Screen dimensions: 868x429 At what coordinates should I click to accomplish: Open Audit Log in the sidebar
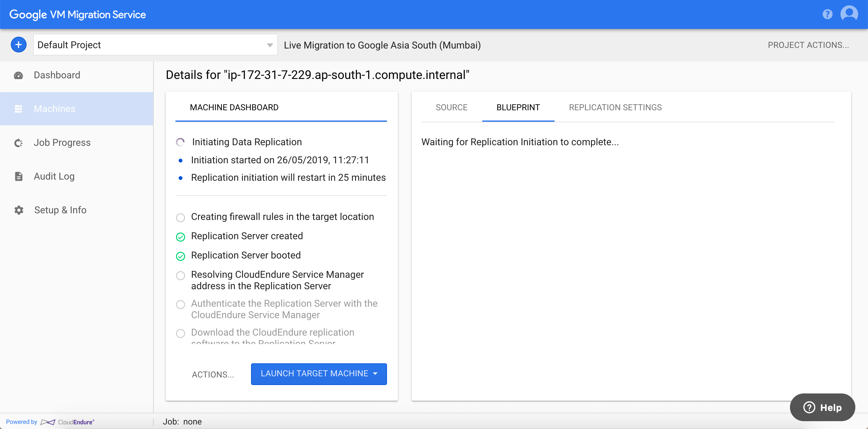pos(77,177)
